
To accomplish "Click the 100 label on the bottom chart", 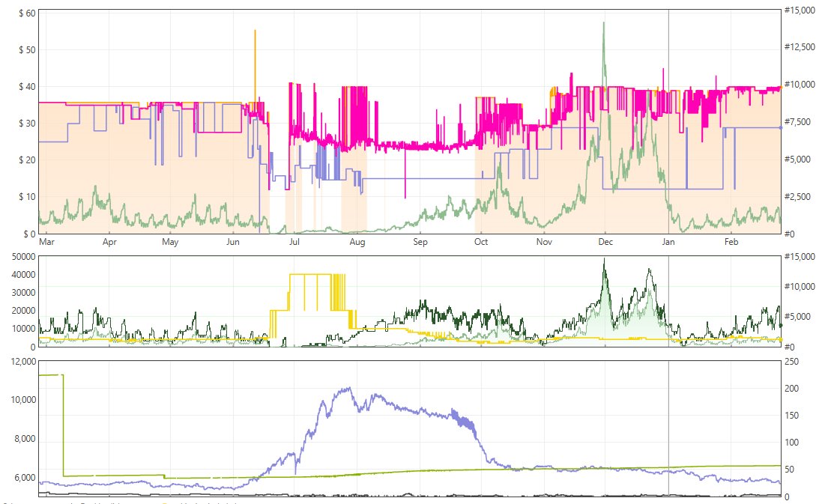I will (791, 442).
